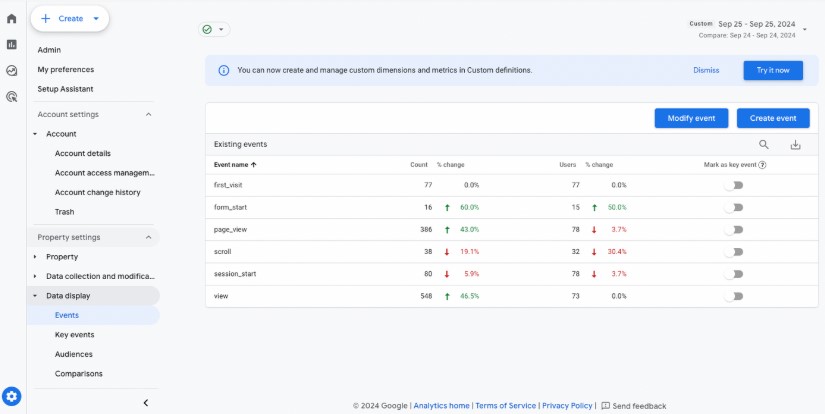The height and width of the screenshot is (414, 825).
Task: Click the 60.0% change value
Action: point(469,207)
